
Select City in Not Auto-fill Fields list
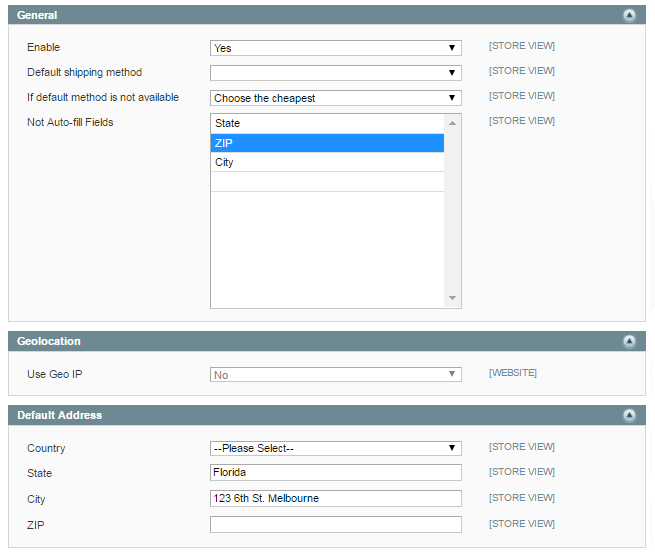click(327, 162)
